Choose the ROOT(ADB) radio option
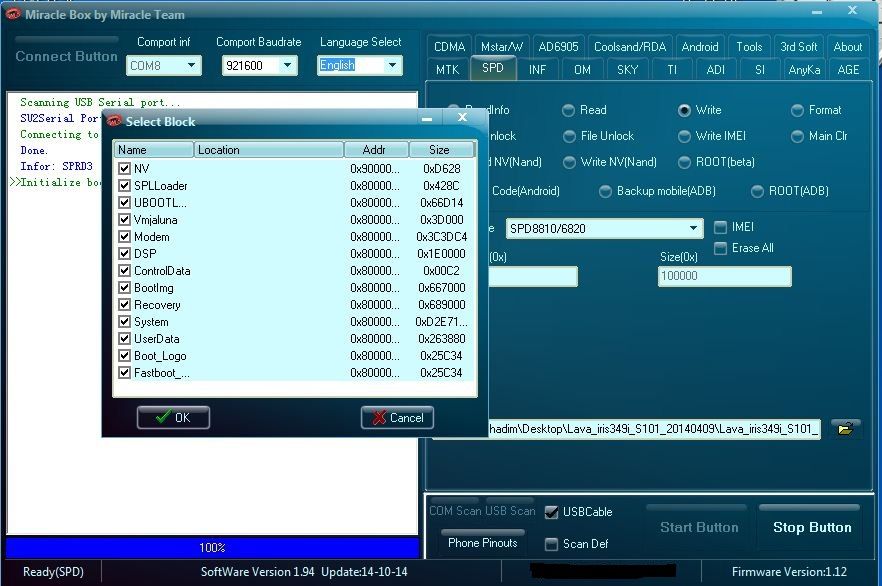Viewport: 882px width, 586px height. tap(757, 191)
